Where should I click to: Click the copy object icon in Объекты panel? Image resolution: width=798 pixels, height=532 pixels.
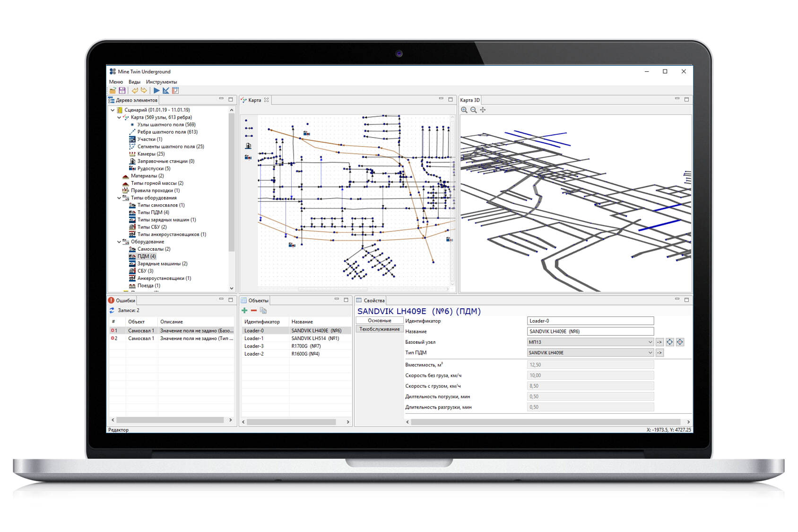pos(263,310)
